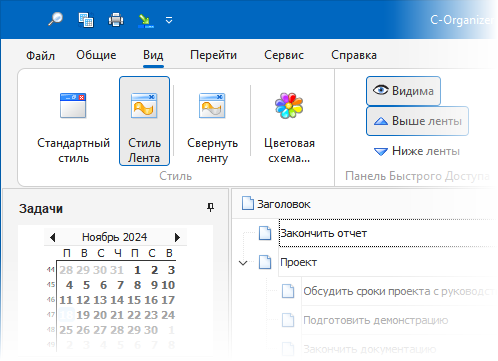The height and width of the screenshot is (361, 498).
Task: Click the Ноябрь 2024 month header
Action: click(114, 237)
